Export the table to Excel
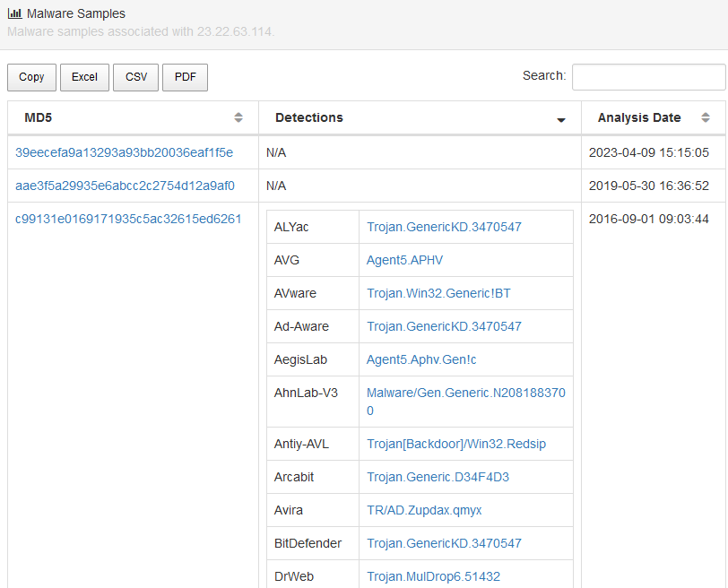The image size is (728, 588). point(84,77)
